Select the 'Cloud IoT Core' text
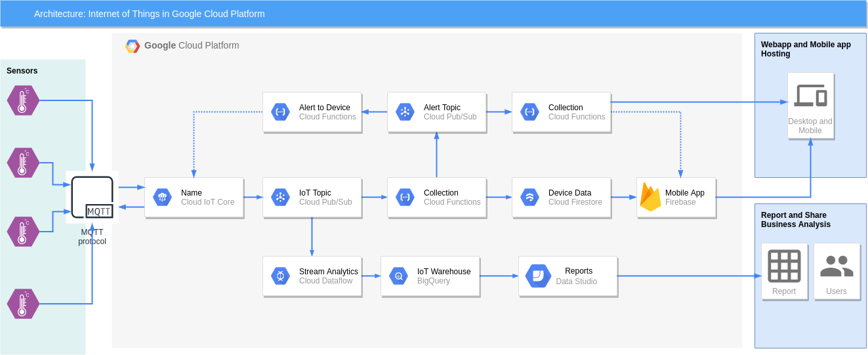 (x=207, y=202)
